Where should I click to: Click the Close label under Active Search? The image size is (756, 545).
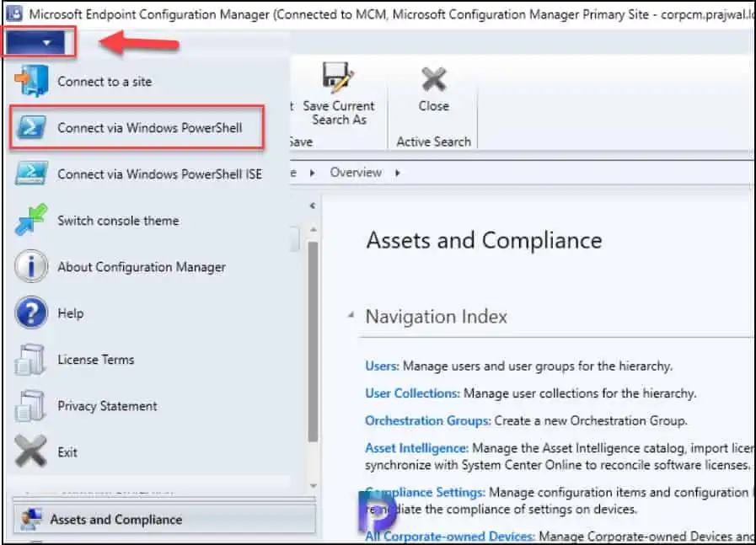click(x=434, y=106)
